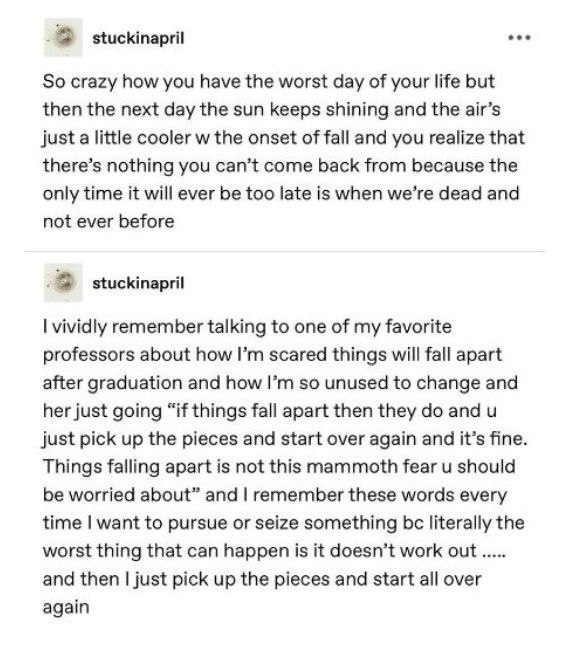Click the phrase 'there's nothing you can't come back'

coord(201,166)
